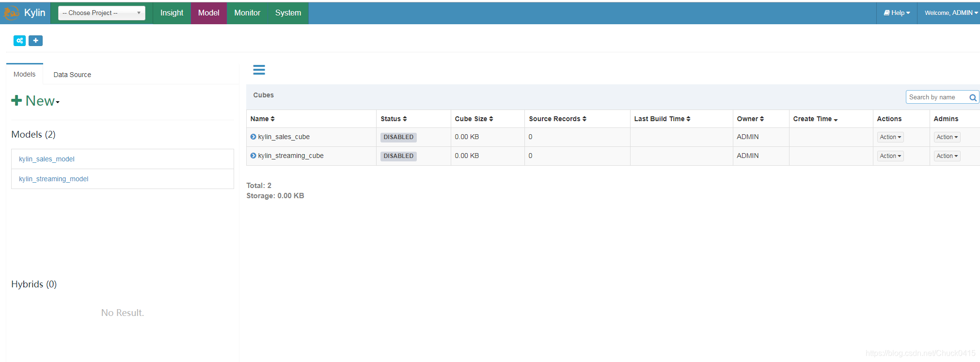Open Actions dropdown for kylin_sales_cube
The width and height of the screenshot is (980, 362).
pyautogui.click(x=890, y=137)
